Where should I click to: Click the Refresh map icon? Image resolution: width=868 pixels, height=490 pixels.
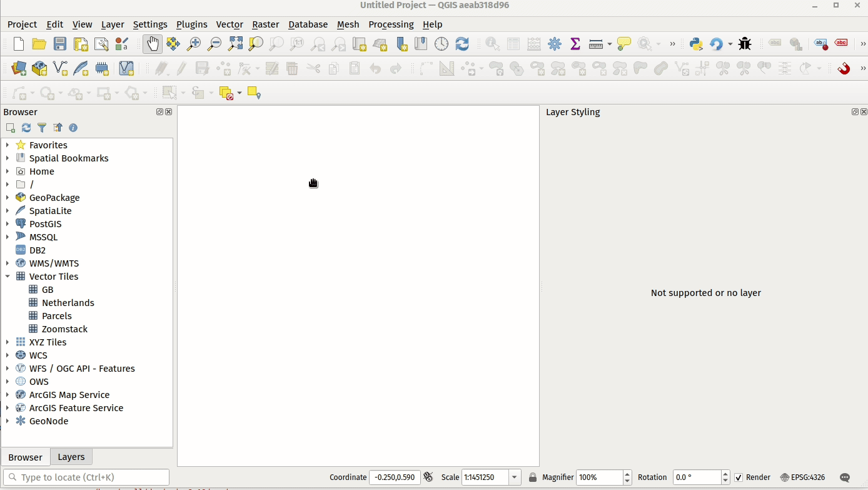(x=462, y=44)
